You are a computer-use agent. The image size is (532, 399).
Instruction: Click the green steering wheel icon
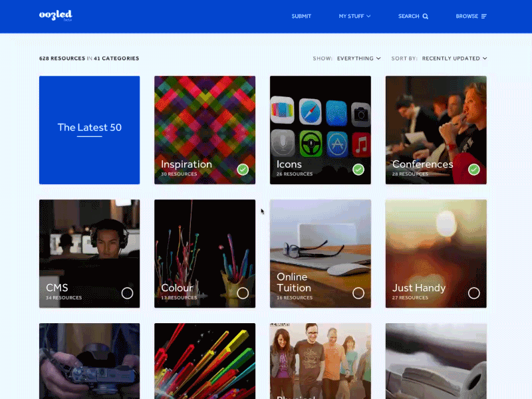click(x=311, y=144)
